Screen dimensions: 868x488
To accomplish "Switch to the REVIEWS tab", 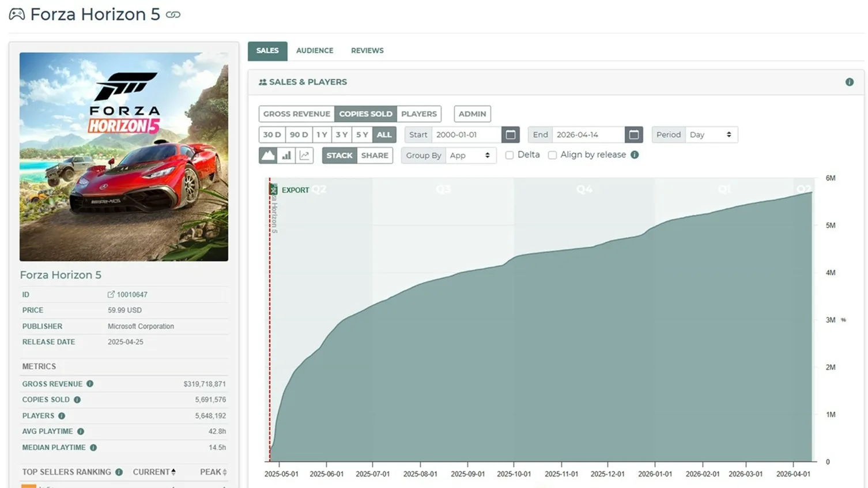I will 367,51.
